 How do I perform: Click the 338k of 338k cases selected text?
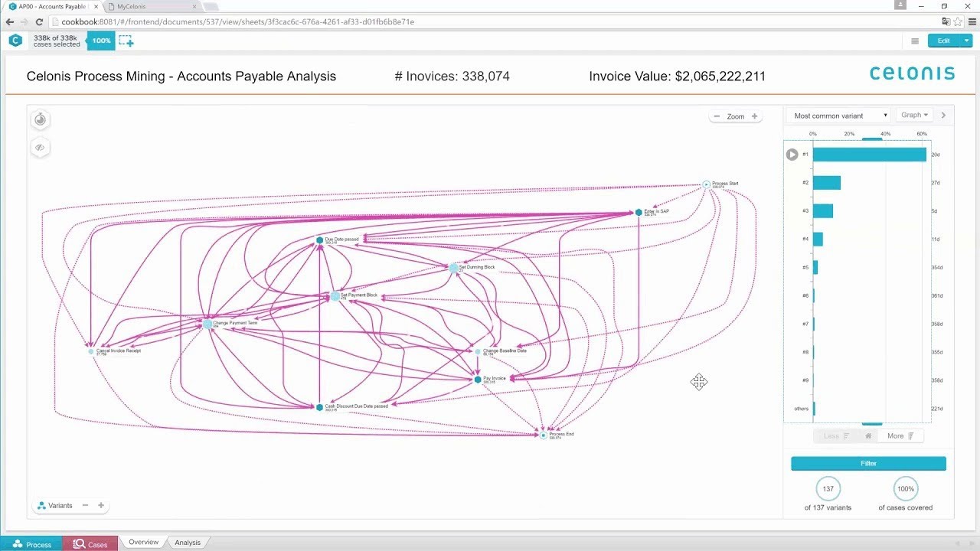tap(57, 41)
